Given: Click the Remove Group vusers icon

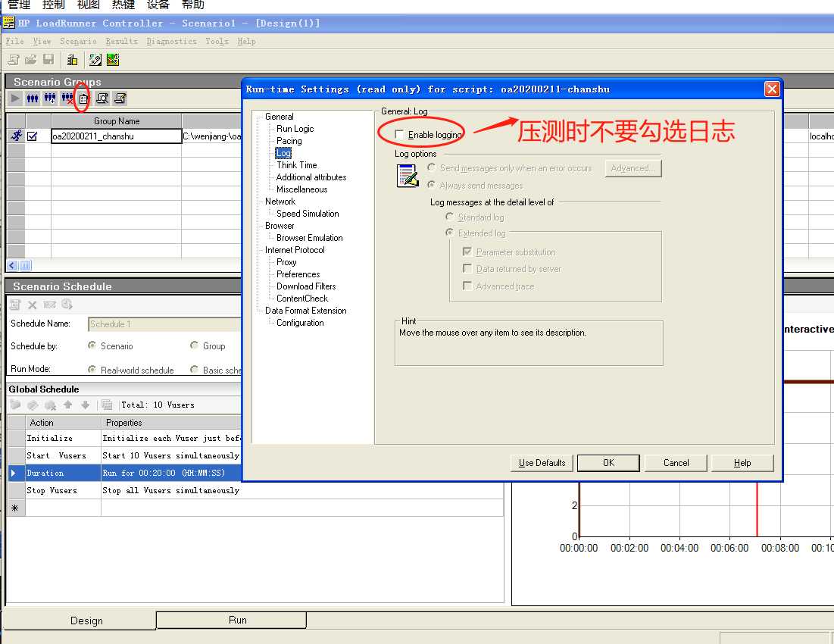Looking at the screenshot, I should (67, 98).
